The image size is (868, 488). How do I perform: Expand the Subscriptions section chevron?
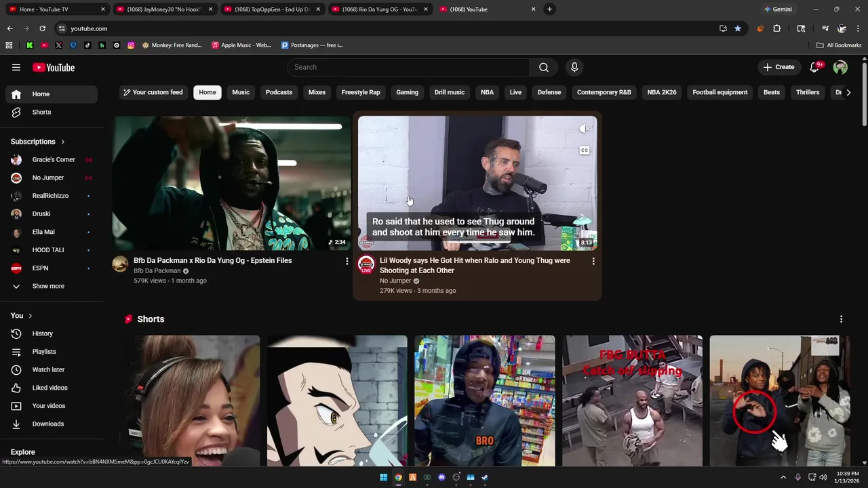[x=63, y=142]
